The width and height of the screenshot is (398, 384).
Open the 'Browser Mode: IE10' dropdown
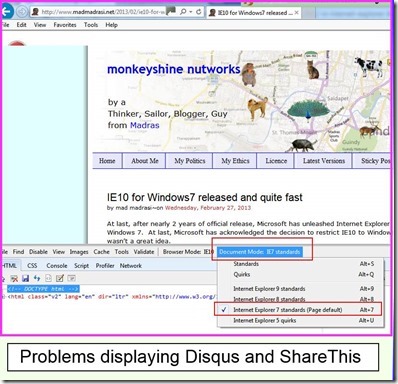(188, 252)
